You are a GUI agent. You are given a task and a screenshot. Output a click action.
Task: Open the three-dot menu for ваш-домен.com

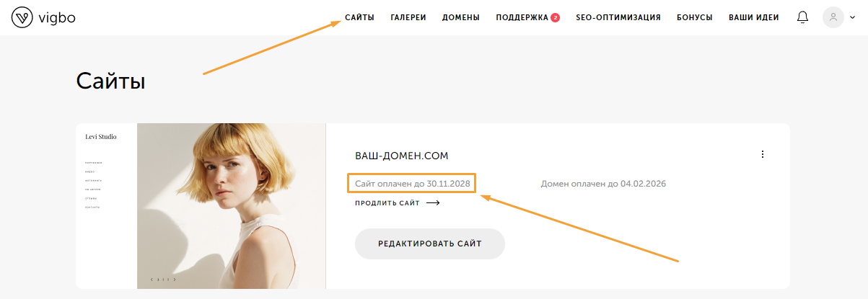[x=763, y=154]
